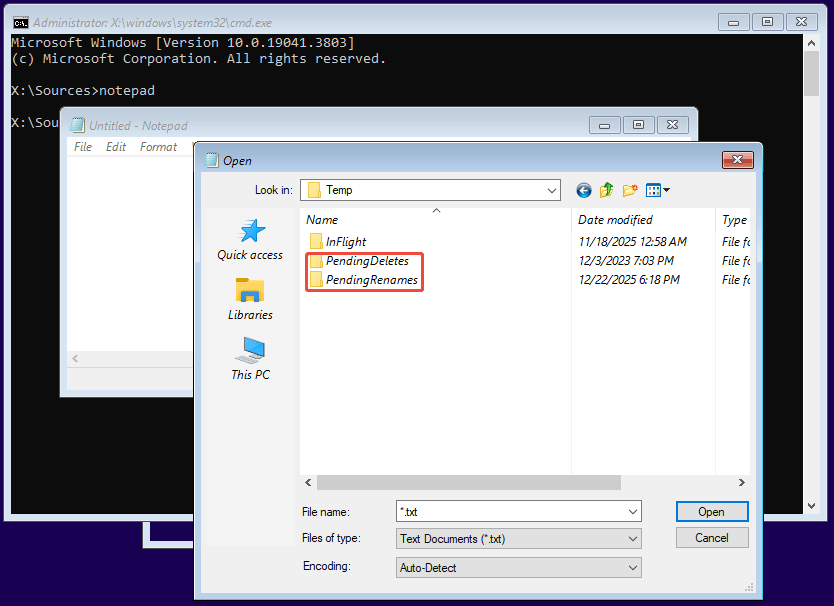Open the Files of type dropdown

[x=632, y=538]
